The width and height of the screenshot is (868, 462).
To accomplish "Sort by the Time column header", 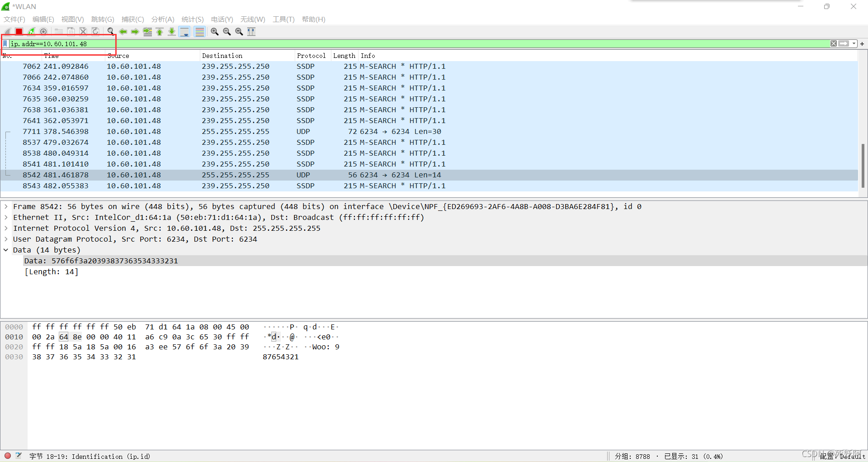I will click(x=74, y=56).
